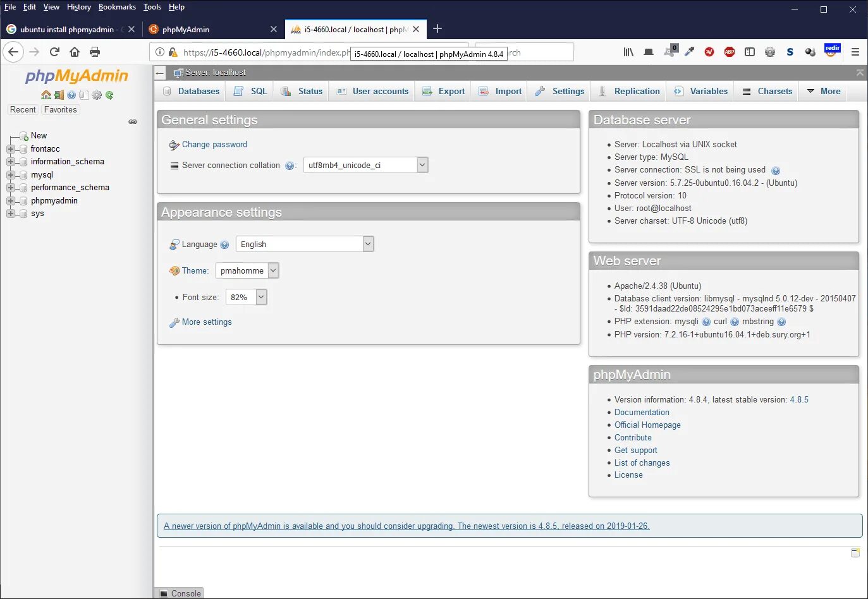Open the User accounts tab
Screen dimensions: 868x599
pyautogui.click(x=372, y=91)
